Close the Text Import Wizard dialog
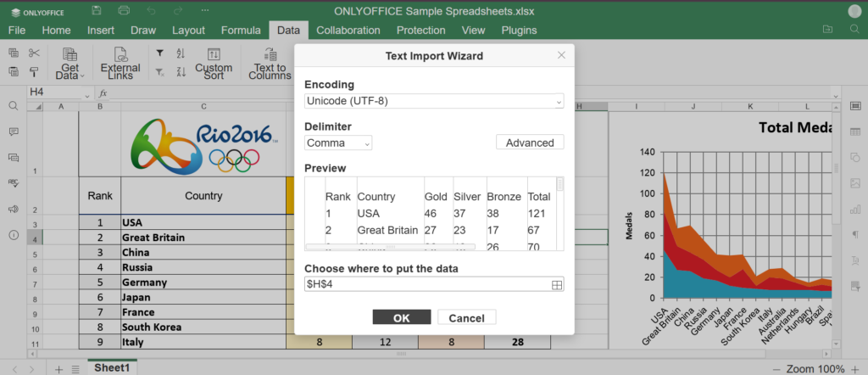 coord(561,56)
